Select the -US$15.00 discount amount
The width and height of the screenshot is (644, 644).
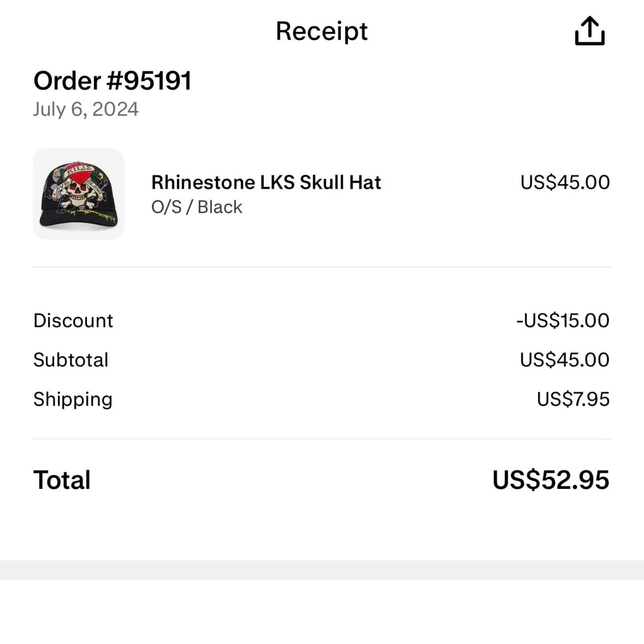(x=563, y=321)
